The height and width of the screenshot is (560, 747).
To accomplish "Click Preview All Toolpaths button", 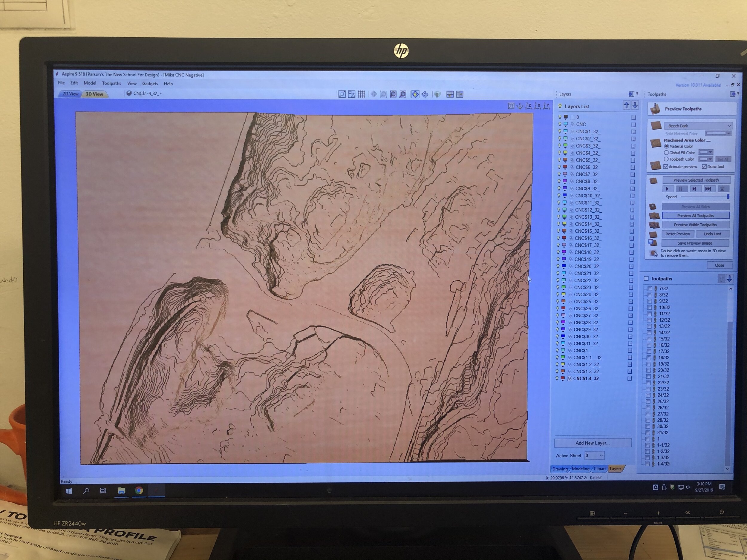I will point(695,215).
